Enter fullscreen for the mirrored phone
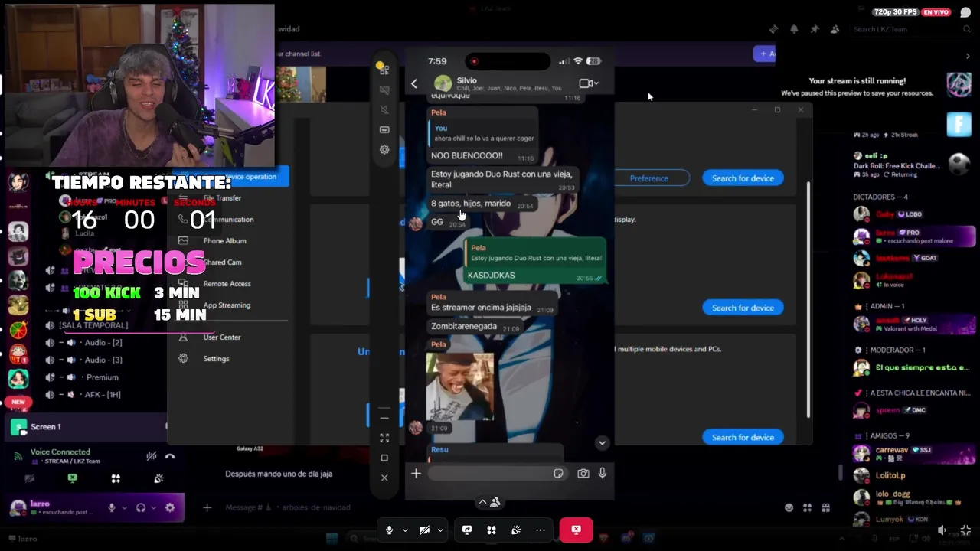Image resolution: width=980 pixels, height=551 pixels. (384, 438)
